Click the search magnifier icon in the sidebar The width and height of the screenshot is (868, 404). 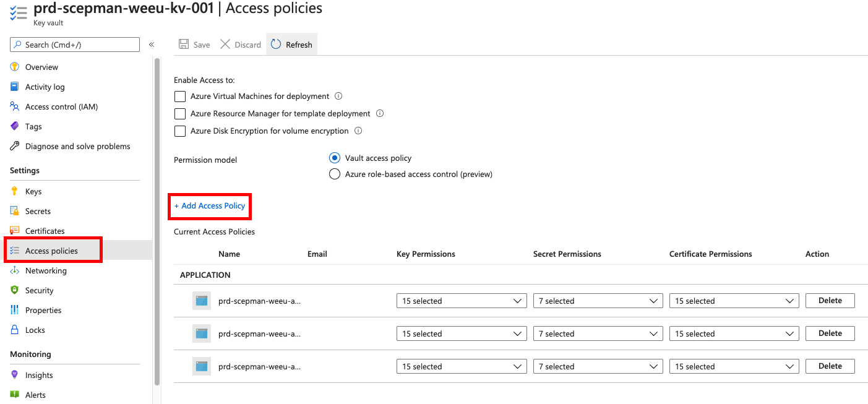tap(17, 45)
